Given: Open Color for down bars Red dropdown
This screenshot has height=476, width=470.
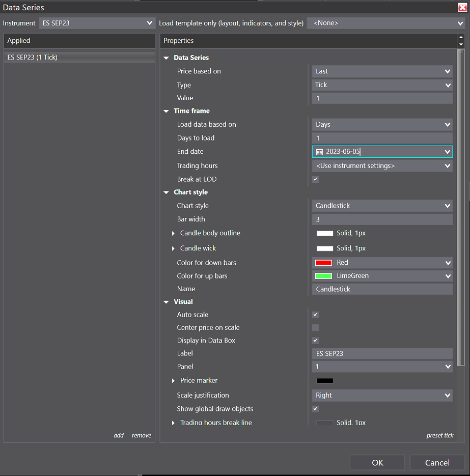Looking at the screenshot, I should [382, 263].
